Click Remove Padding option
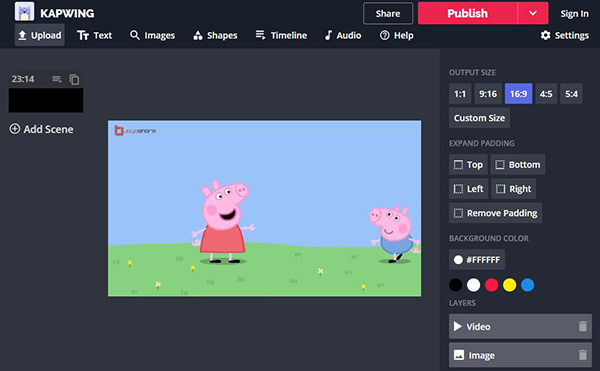 pos(496,213)
